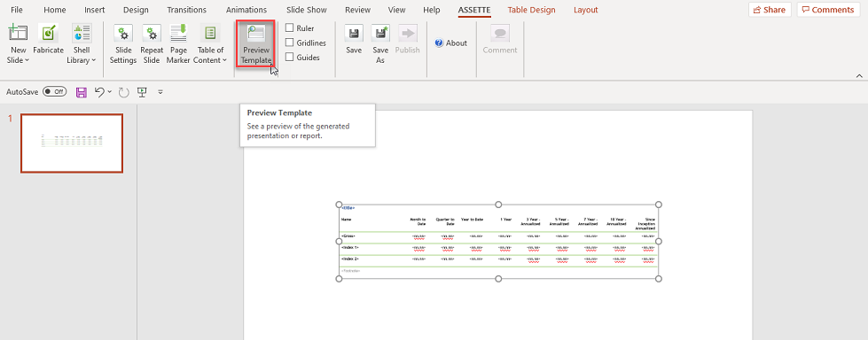
Task: Open the File tab
Action: tap(17, 10)
